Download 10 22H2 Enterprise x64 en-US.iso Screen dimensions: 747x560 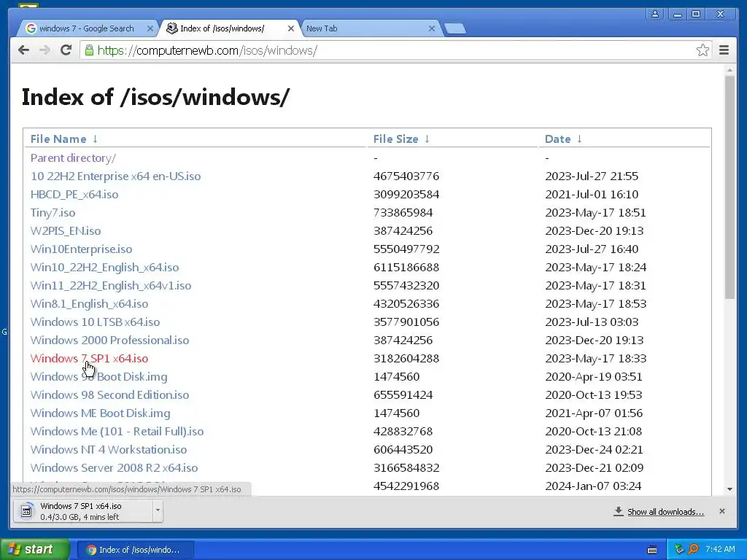(x=115, y=176)
